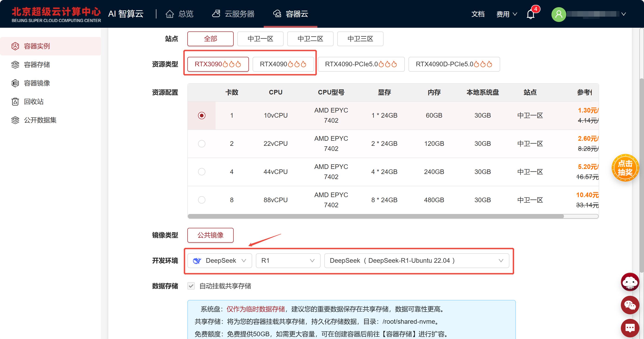
Task: Click the 2.60元 price in second row
Action: coord(588,139)
